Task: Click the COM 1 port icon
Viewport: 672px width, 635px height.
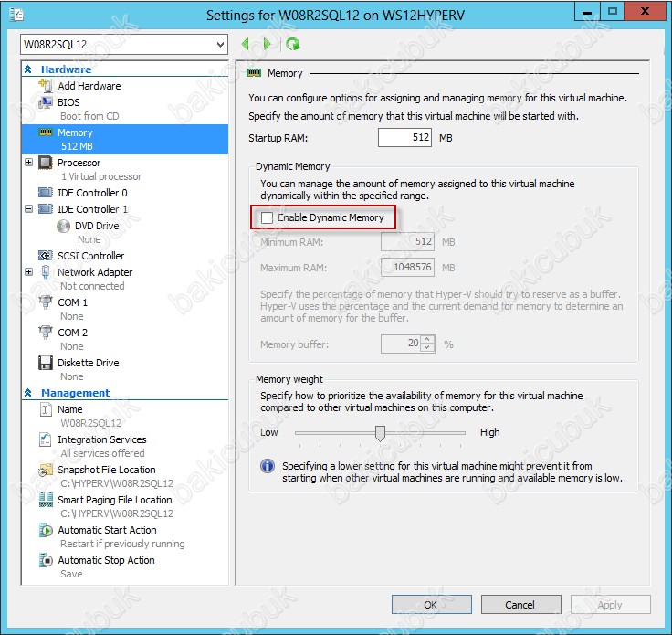Action: [46, 302]
